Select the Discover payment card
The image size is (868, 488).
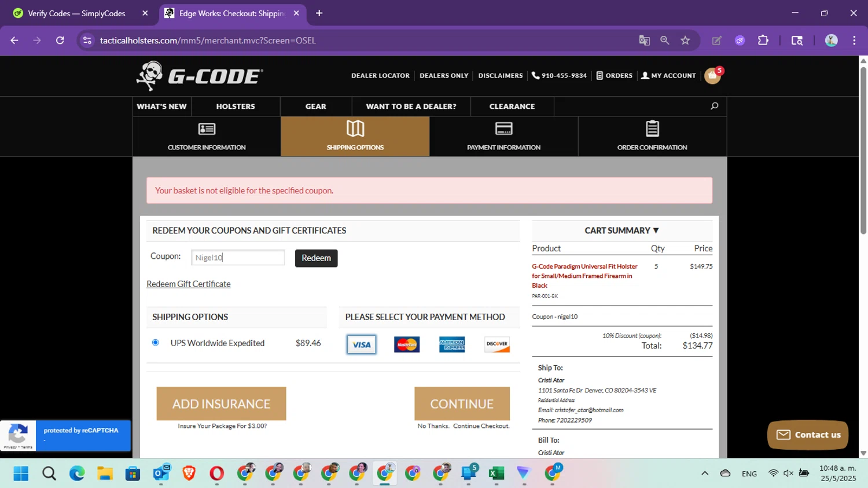(497, 344)
